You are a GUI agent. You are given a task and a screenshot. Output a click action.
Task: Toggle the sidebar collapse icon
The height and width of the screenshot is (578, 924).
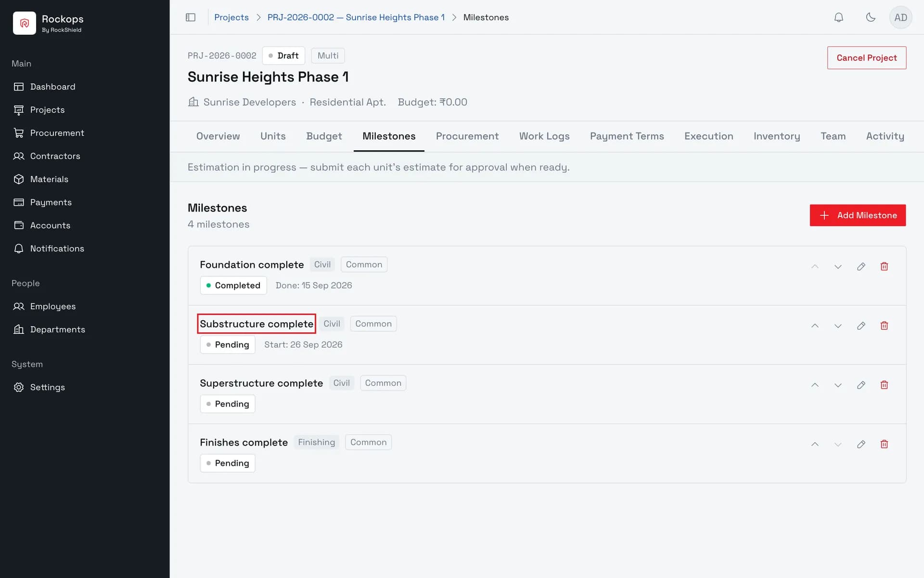point(191,17)
